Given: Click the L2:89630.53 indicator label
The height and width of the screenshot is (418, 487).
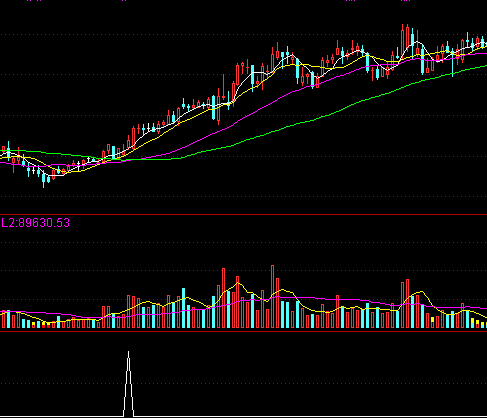Looking at the screenshot, I should point(35,223).
